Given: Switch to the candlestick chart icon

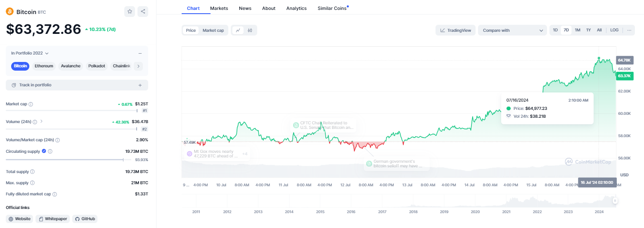Looking at the screenshot, I should click(x=250, y=30).
